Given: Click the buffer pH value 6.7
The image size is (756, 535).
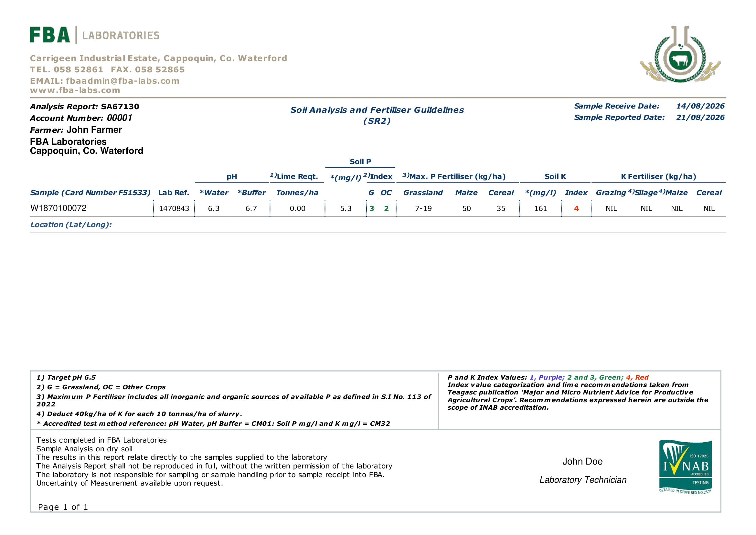Looking at the screenshot, I should pyautogui.click(x=251, y=208).
